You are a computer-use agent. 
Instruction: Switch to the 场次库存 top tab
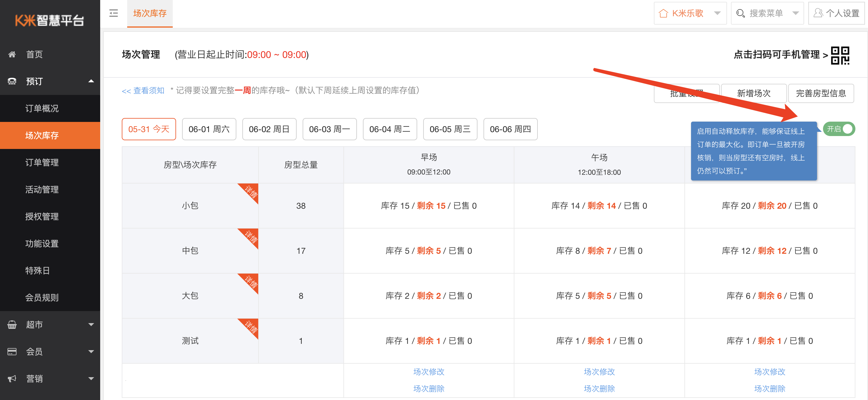(150, 14)
